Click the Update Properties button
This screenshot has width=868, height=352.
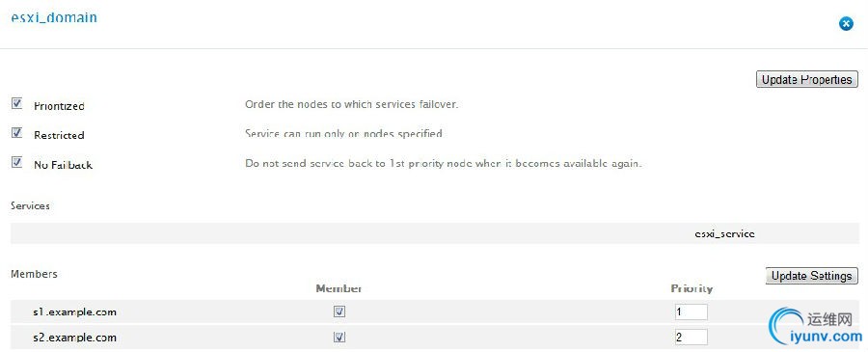coord(806,79)
